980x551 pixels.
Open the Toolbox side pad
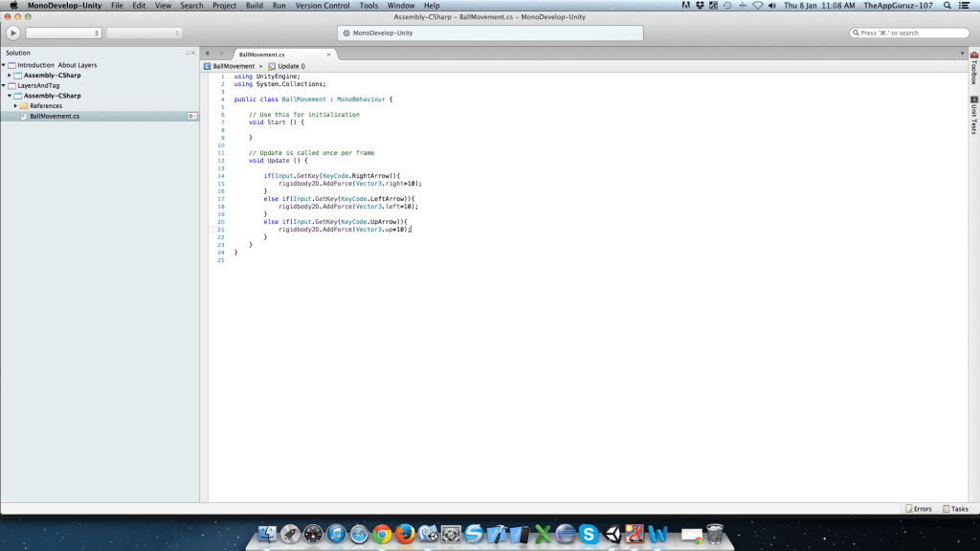[x=973, y=68]
